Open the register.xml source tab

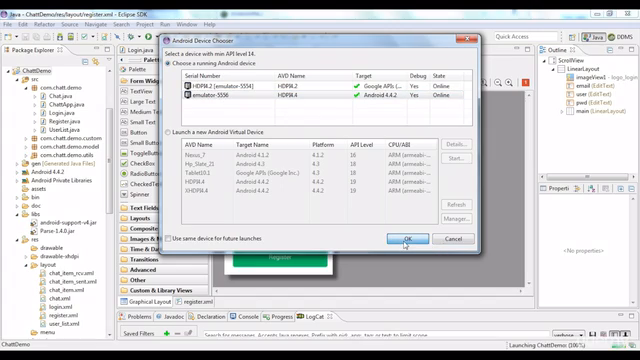coord(194,302)
